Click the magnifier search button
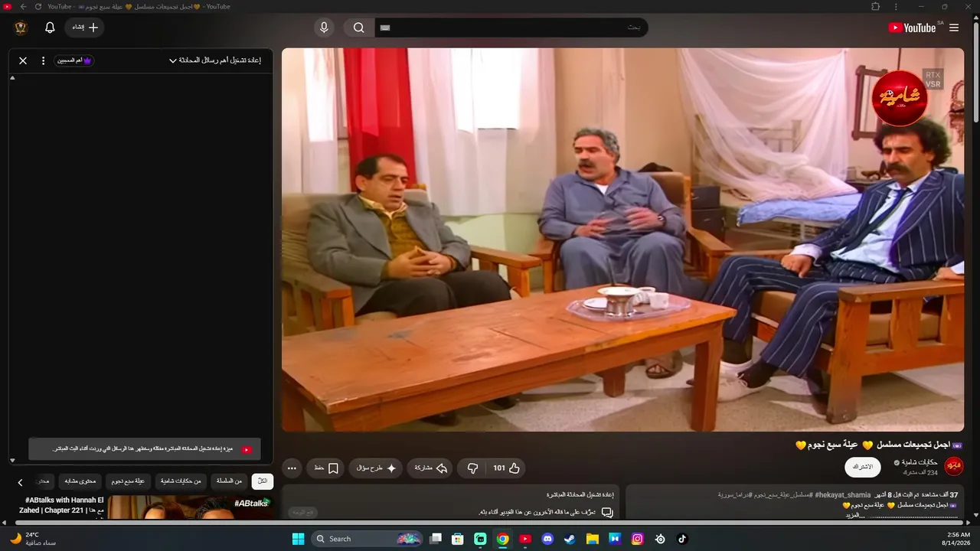The width and height of the screenshot is (980, 551). point(358,28)
